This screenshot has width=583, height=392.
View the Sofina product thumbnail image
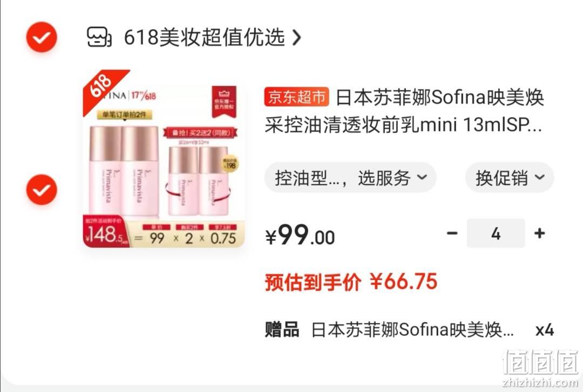pyautogui.click(x=164, y=159)
